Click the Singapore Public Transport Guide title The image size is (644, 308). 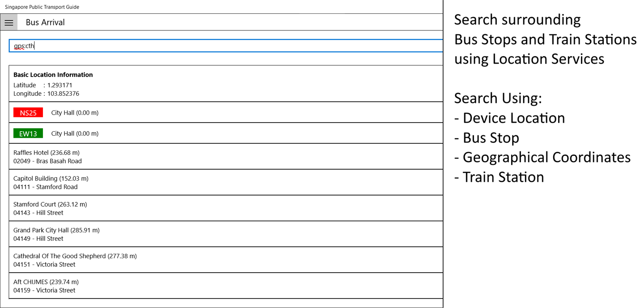[x=42, y=7]
